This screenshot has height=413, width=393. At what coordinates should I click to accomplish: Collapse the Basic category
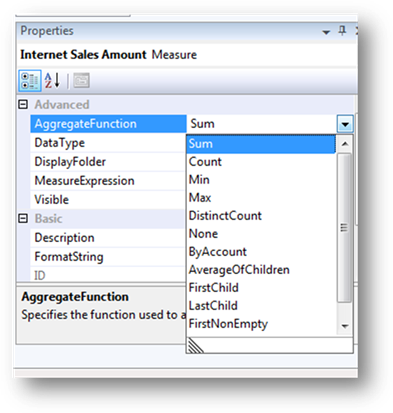(23, 219)
